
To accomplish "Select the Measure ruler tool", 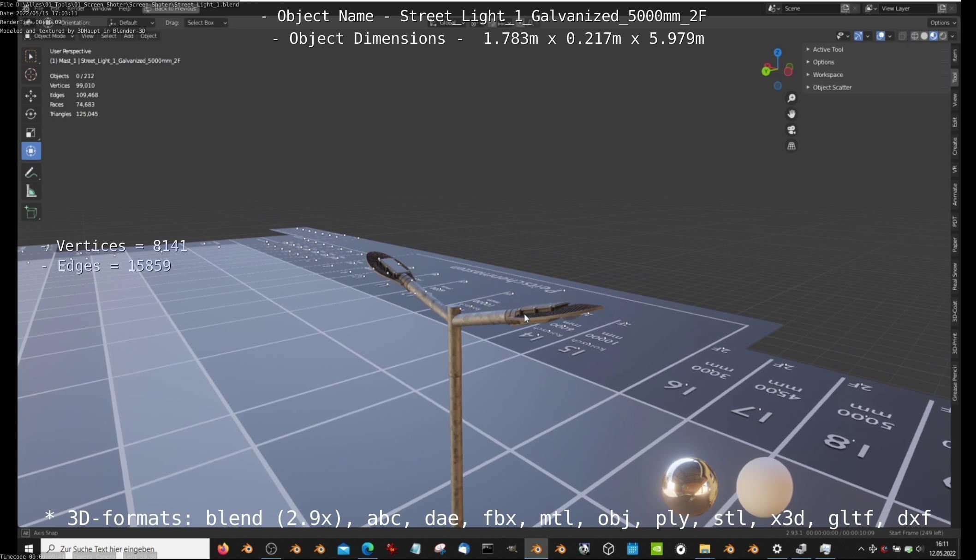I will [31, 191].
